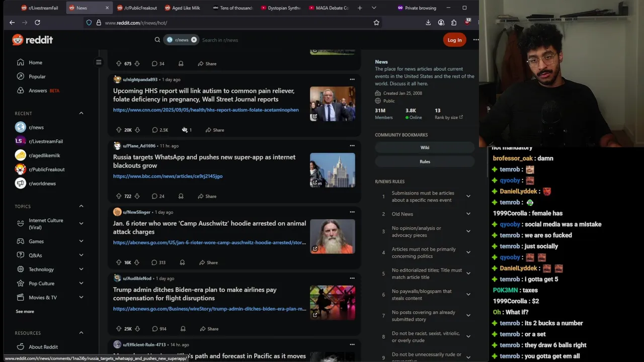Upvote the Trump admin airlines post

tap(119, 329)
